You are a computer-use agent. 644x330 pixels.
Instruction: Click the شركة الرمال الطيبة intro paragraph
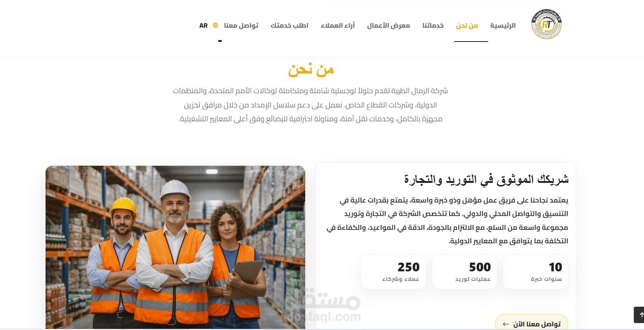(310, 105)
